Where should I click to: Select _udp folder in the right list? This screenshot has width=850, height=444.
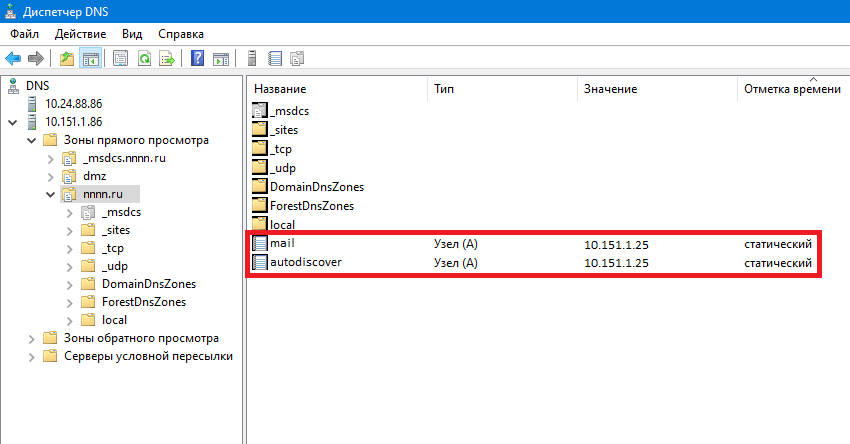(283, 168)
